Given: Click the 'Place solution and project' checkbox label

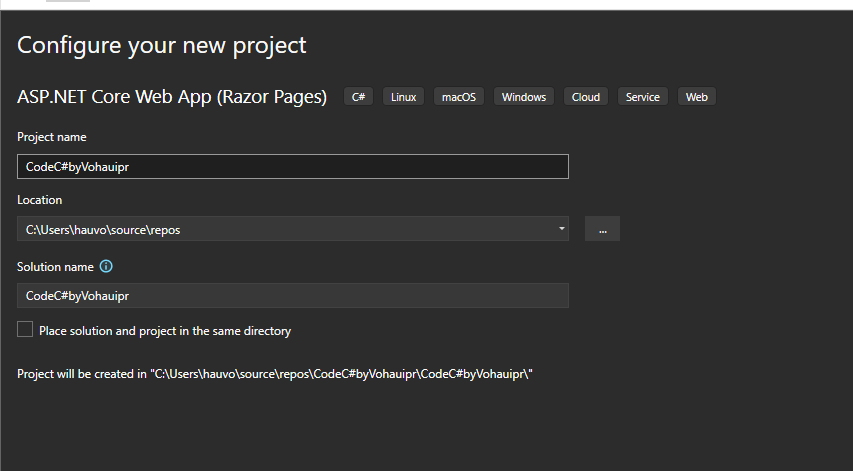Looking at the screenshot, I should [165, 331].
